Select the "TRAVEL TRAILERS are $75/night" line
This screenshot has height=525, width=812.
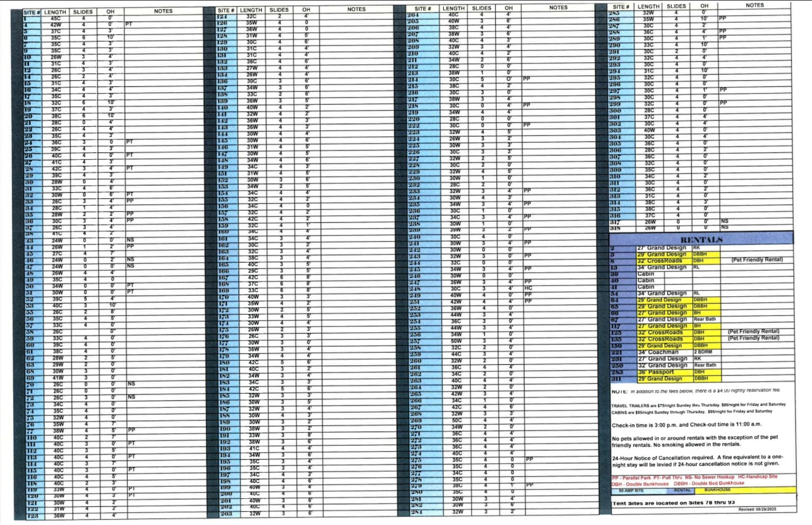699,405
